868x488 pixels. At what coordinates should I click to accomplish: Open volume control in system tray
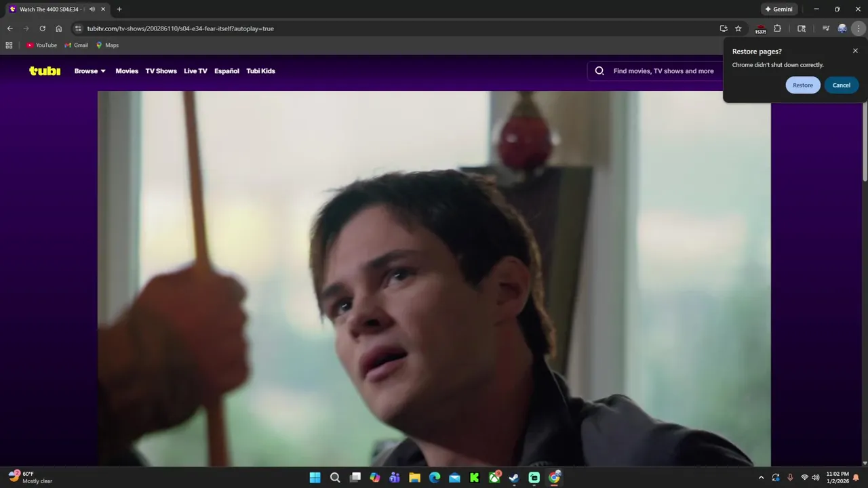[x=816, y=478]
